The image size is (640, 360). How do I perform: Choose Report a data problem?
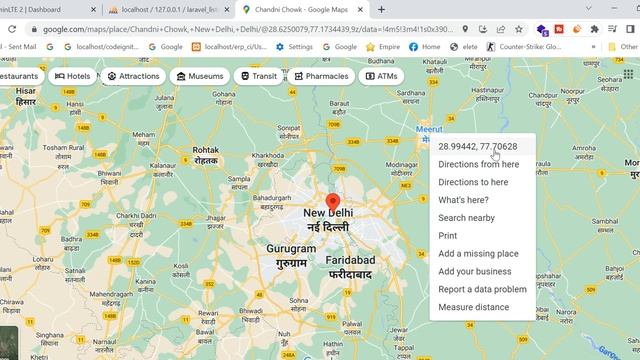[x=482, y=289]
